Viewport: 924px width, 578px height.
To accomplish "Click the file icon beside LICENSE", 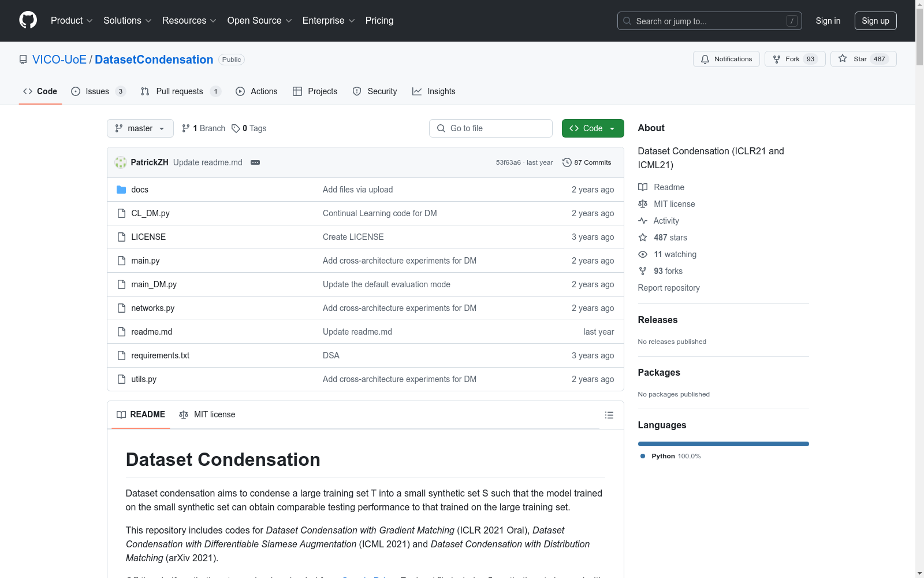I will pyautogui.click(x=121, y=237).
